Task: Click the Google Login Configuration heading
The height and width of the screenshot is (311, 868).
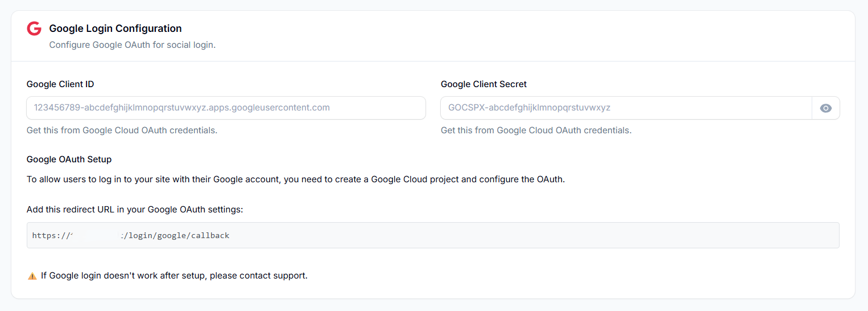Action: (x=115, y=28)
